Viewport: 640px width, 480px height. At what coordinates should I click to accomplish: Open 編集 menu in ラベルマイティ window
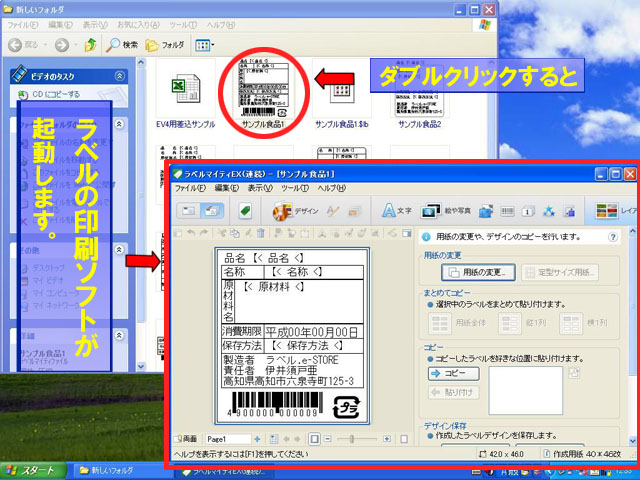pyautogui.click(x=227, y=188)
